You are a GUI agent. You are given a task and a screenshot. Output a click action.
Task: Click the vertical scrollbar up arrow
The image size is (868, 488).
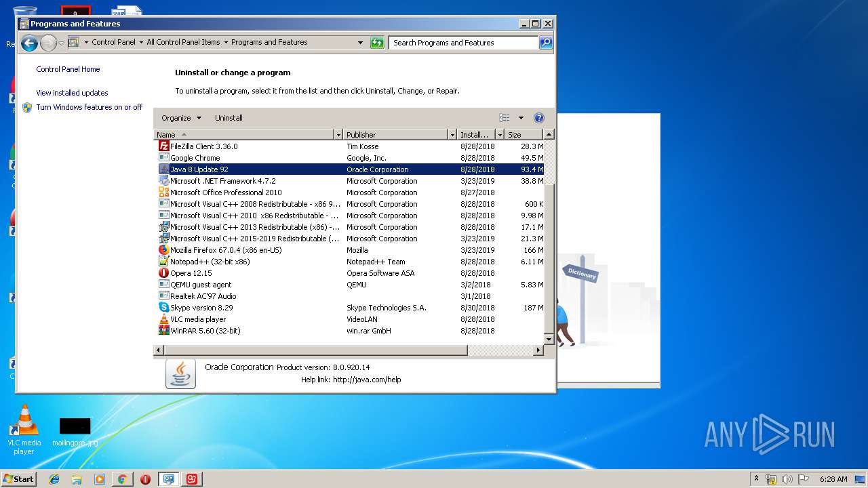point(549,134)
